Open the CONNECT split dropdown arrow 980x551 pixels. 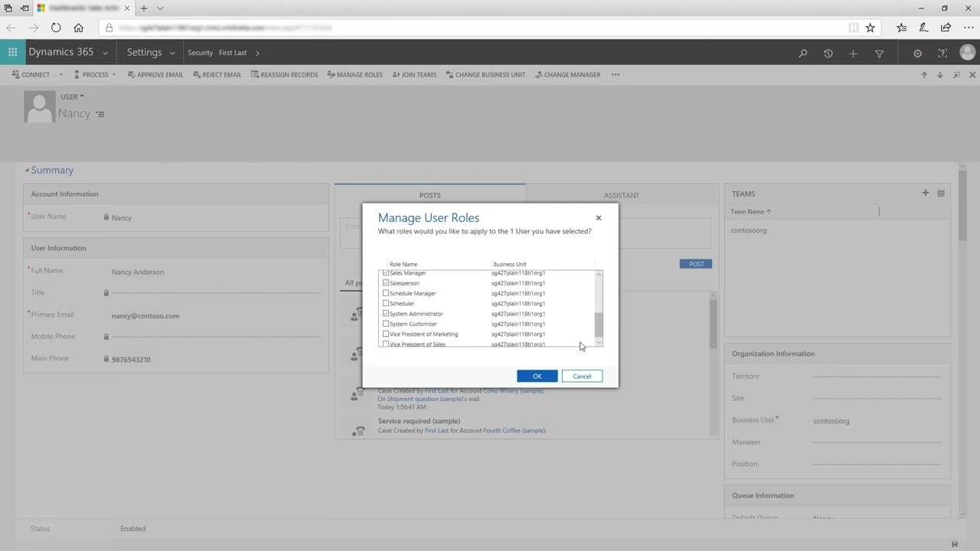pos(60,75)
